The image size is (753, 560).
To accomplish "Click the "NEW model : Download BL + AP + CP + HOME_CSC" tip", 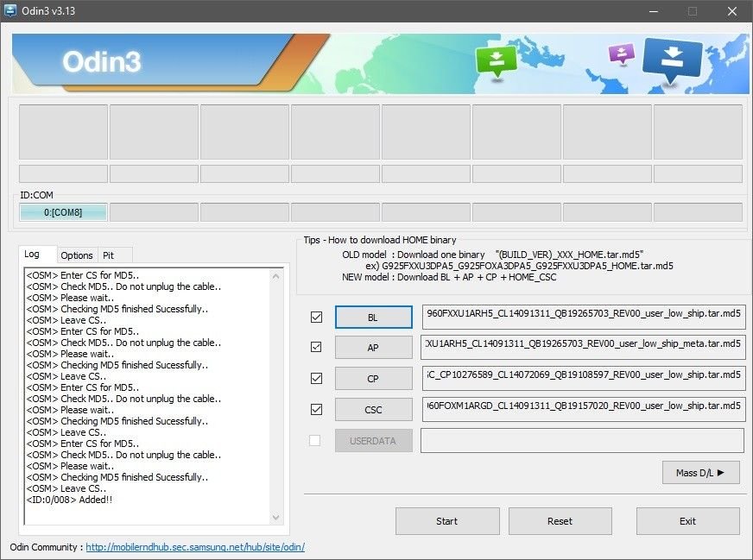I will [x=449, y=277].
